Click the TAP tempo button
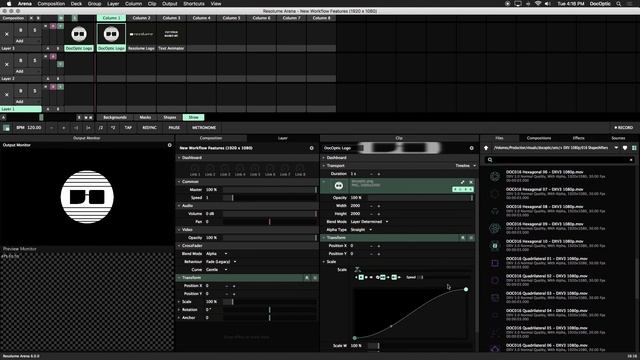Viewport: 640px width, 360px height. click(128, 128)
